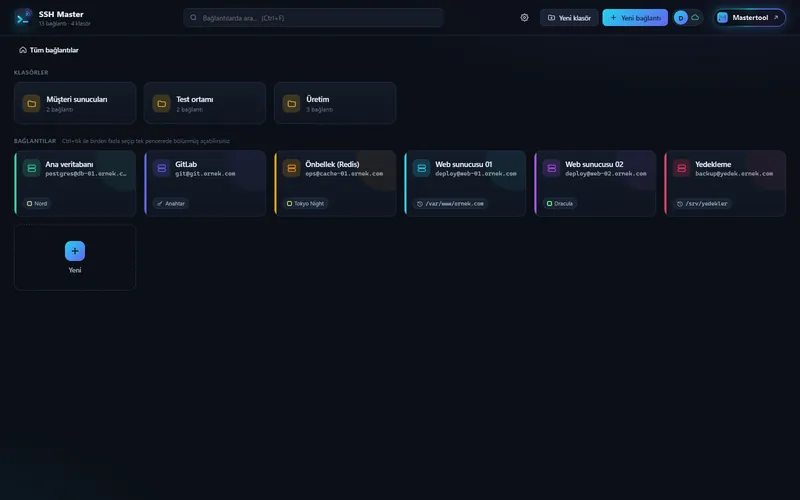Click the SSH Master terminal logo icon
This screenshot has height=500, width=800.
(x=23, y=18)
